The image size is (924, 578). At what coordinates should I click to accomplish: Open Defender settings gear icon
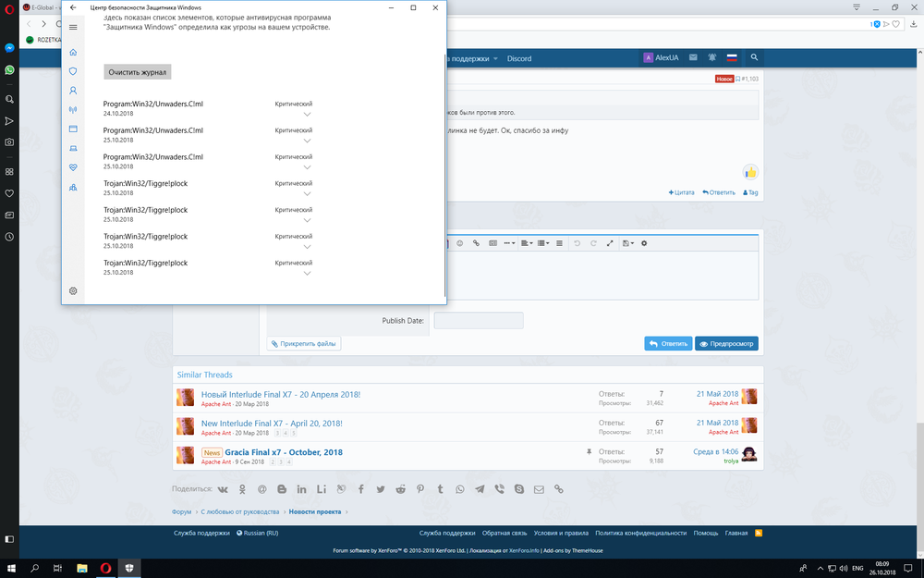(x=73, y=290)
